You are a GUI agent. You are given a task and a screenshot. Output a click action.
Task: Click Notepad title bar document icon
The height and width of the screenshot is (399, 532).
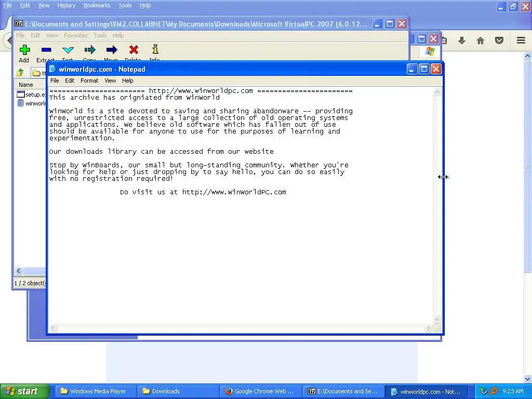pyautogui.click(x=52, y=69)
